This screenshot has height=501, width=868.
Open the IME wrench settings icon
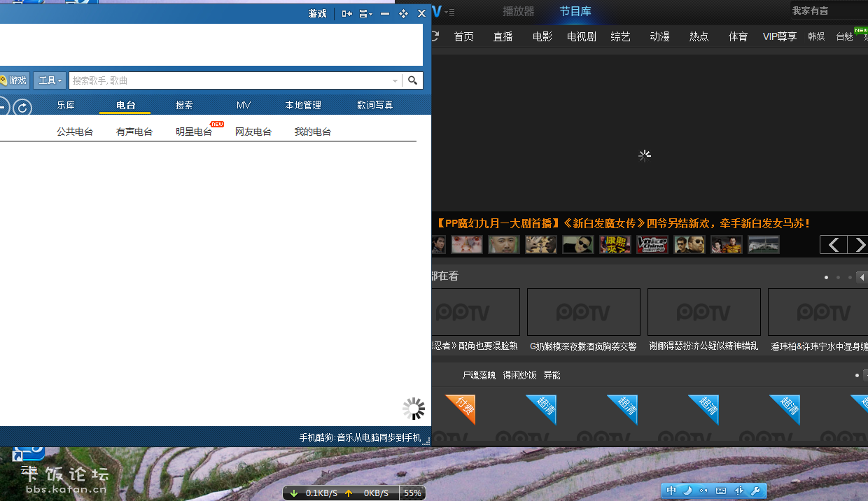[x=755, y=491]
